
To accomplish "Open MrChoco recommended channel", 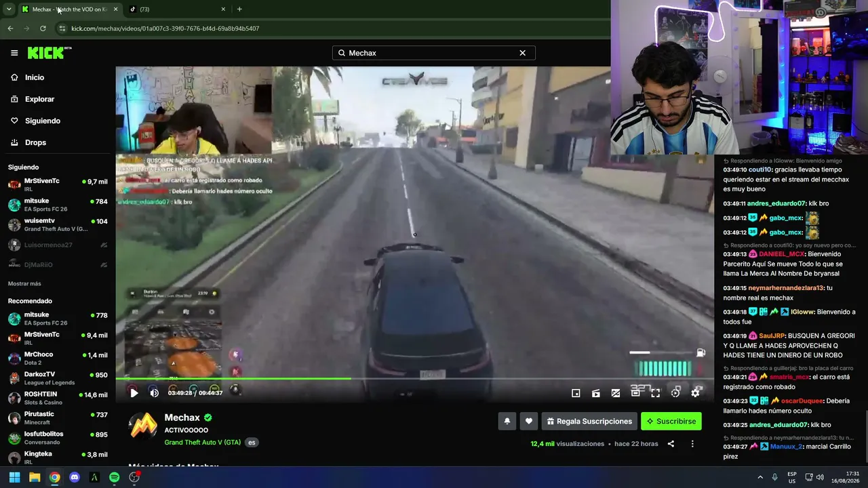I will 58,358.
